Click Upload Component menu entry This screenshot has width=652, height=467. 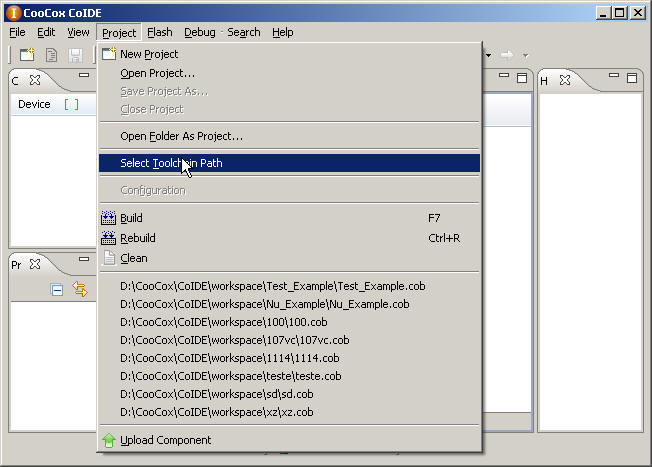(x=289, y=440)
